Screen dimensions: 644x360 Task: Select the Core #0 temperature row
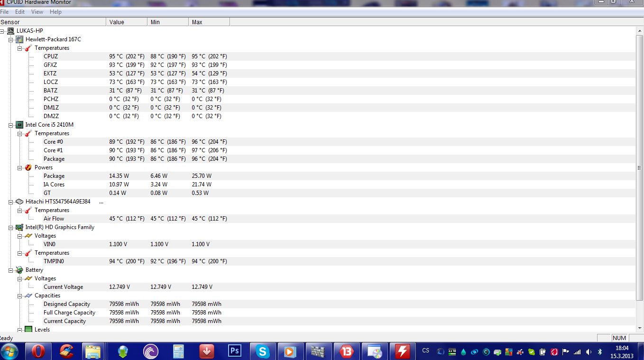point(318,142)
